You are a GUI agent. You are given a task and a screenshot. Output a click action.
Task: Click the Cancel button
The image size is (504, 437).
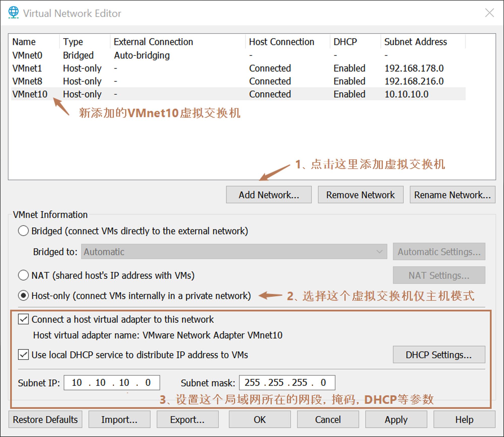[x=328, y=419]
